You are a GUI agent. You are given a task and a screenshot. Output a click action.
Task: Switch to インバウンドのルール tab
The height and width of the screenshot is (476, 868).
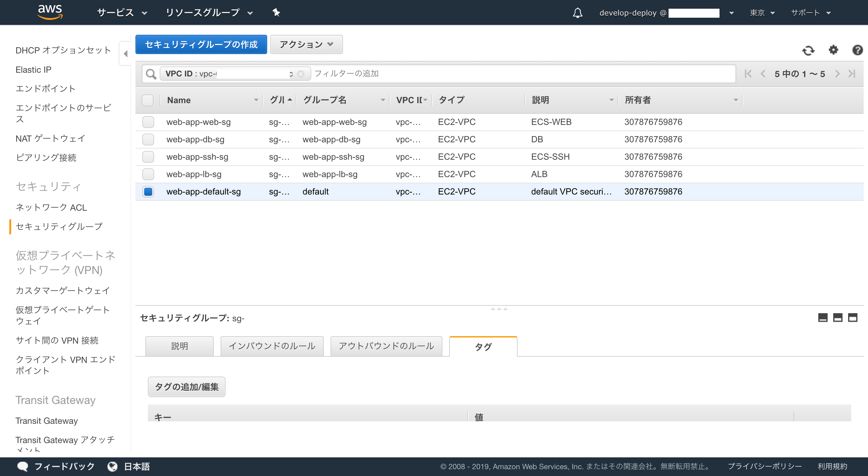(272, 346)
